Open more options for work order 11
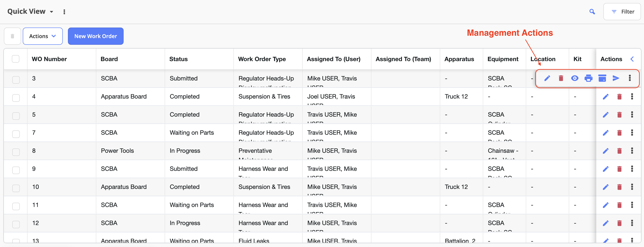The image size is (644, 247). tap(632, 205)
